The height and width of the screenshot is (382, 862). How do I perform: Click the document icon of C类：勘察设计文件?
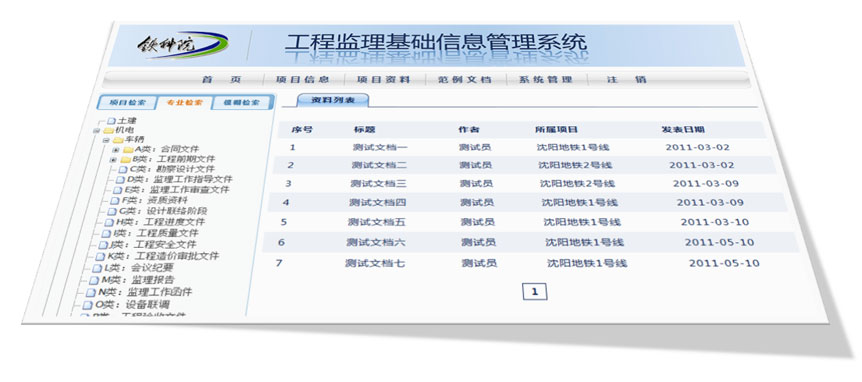(123, 169)
